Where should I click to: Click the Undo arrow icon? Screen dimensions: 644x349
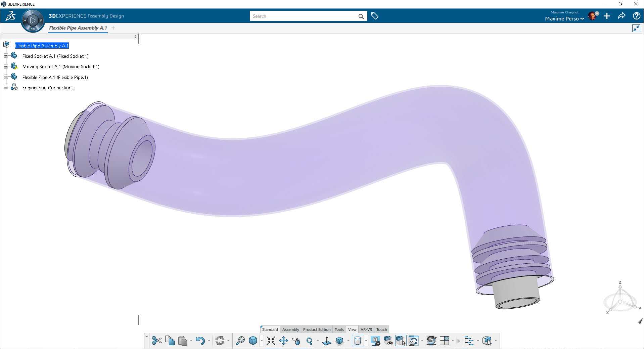(200, 341)
